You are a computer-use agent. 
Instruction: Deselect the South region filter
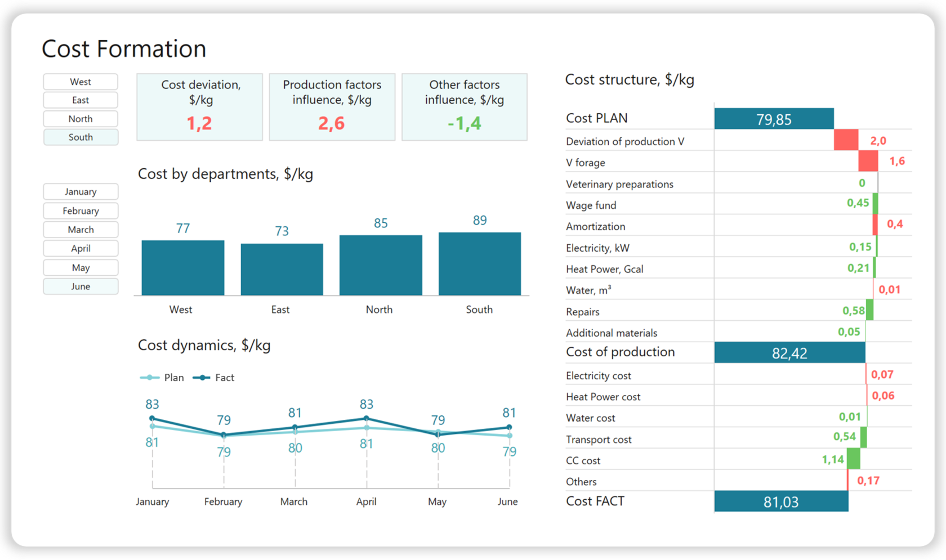(x=81, y=137)
